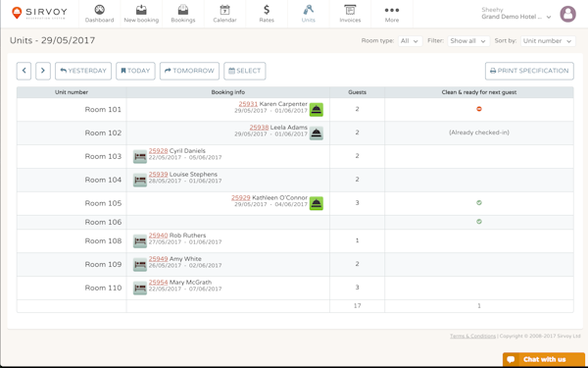Click the Sirvoy logo

point(39,13)
